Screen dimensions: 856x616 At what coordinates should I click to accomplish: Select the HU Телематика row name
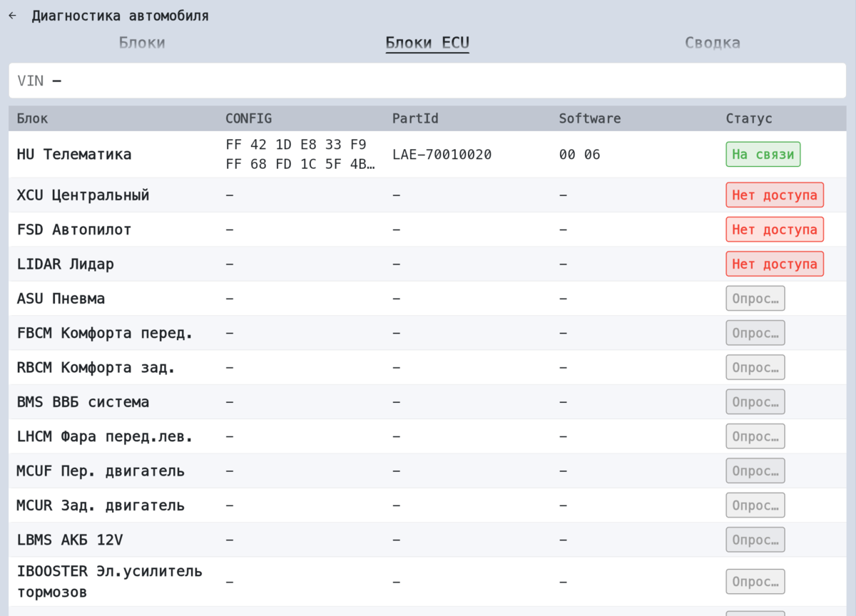pyautogui.click(x=74, y=155)
